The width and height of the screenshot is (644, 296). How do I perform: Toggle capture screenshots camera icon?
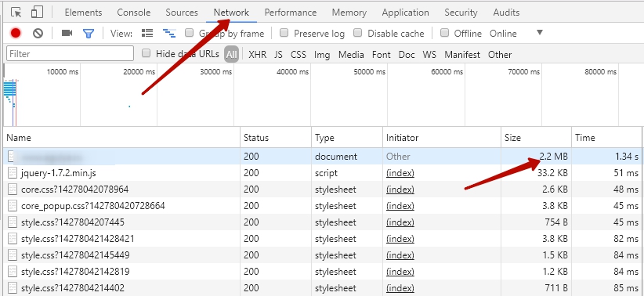click(x=67, y=33)
